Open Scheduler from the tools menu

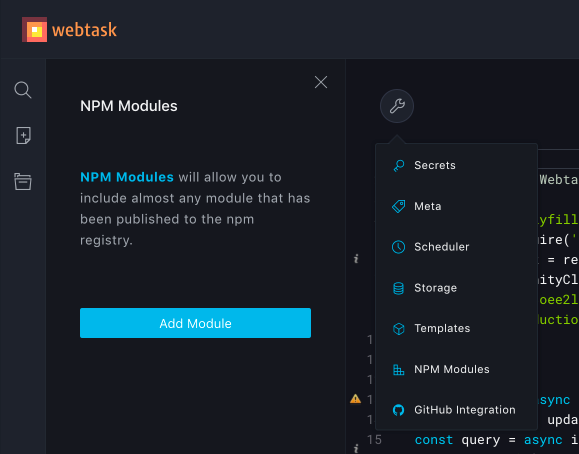click(456, 247)
